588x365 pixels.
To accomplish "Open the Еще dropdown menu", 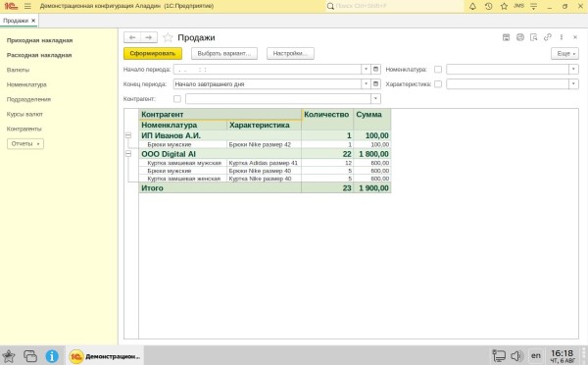I will [564, 54].
